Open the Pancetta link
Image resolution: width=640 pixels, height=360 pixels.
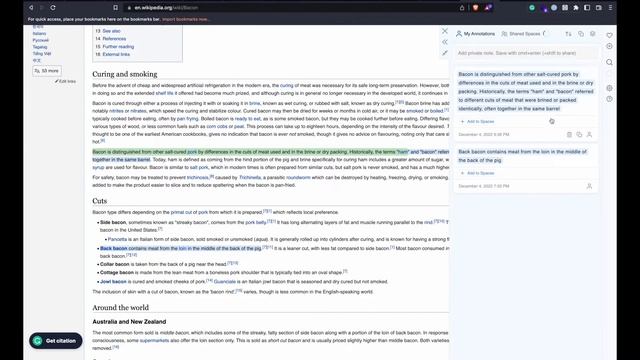pyautogui.click(x=117, y=239)
